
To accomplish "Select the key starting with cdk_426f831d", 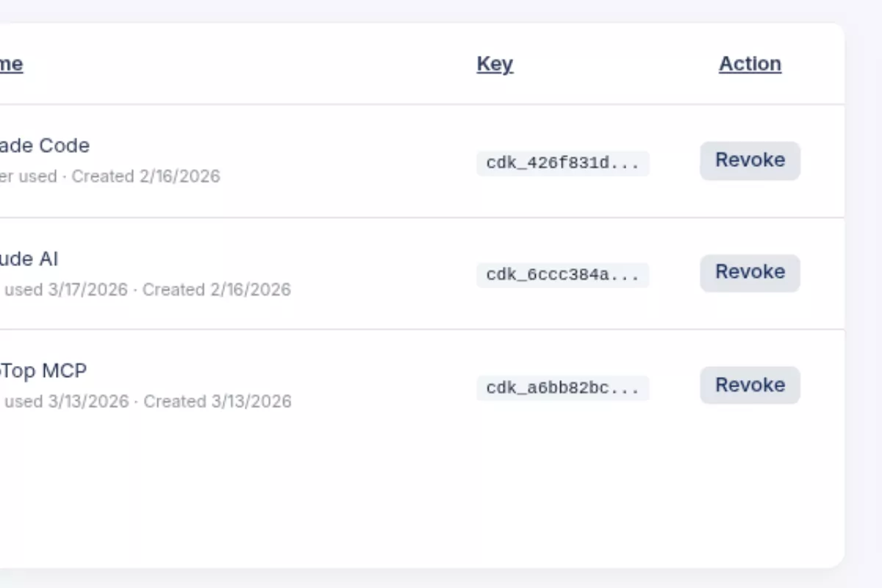I will tap(563, 163).
